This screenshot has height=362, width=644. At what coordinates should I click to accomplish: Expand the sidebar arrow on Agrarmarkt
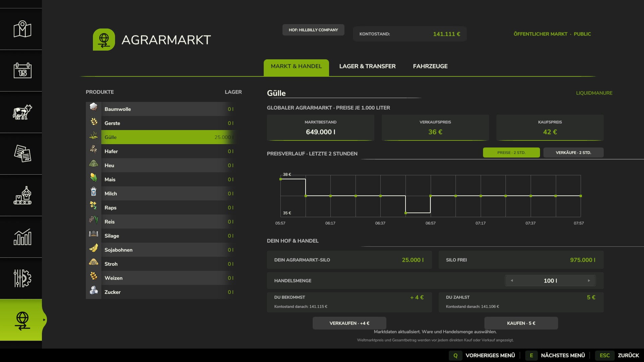point(44,320)
